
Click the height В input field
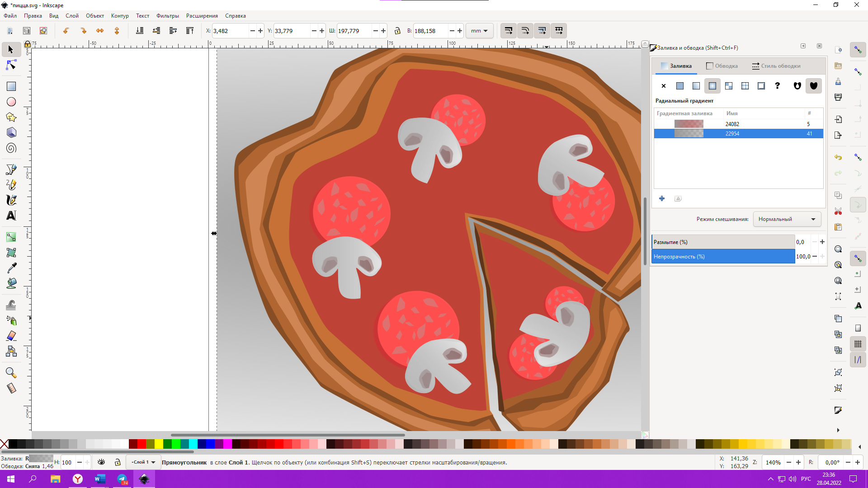pos(430,31)
